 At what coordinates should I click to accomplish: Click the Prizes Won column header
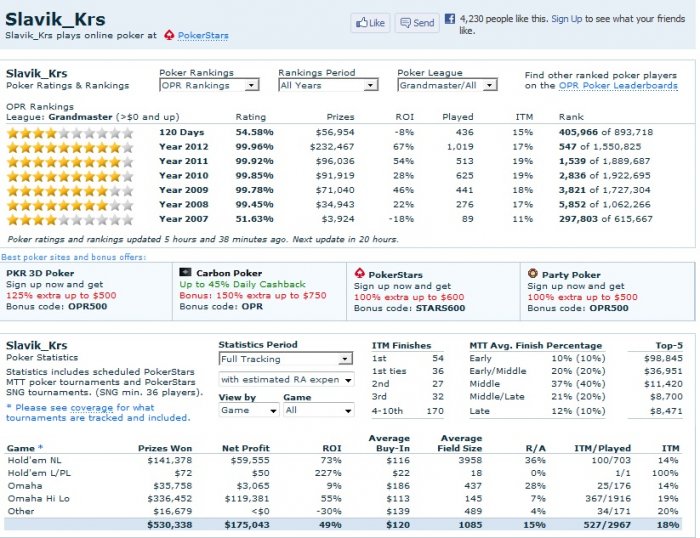click(x=165, y=448)
